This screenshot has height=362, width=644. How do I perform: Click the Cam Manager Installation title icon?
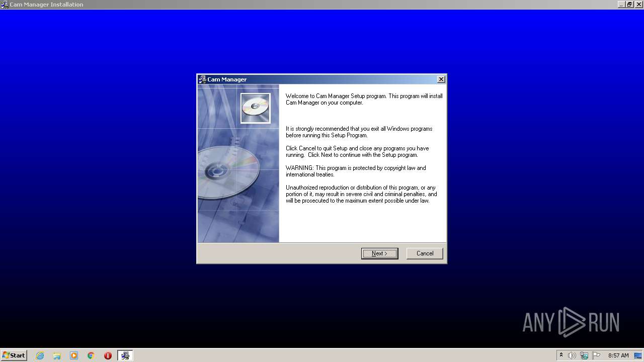click(5, 5)
